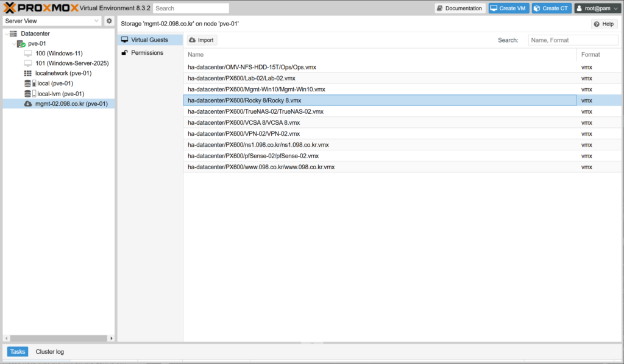
Task: Click the Name, Format search field
Action: 558,40
